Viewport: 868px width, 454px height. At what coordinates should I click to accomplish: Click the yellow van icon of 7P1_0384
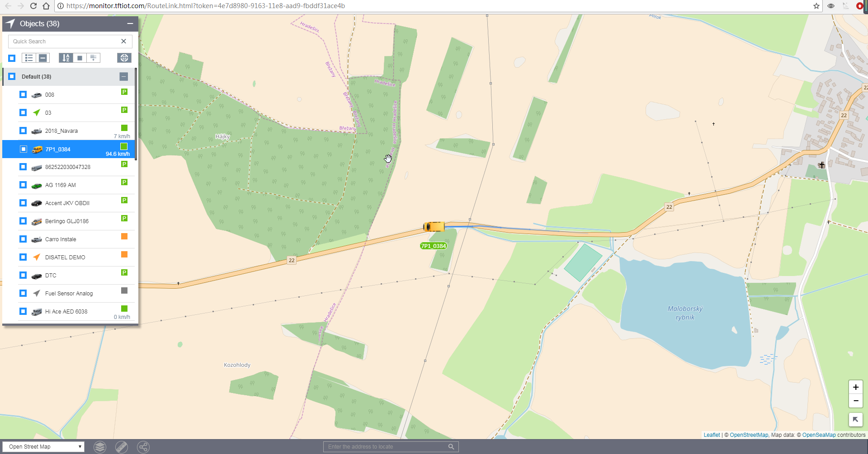point(37,150)
